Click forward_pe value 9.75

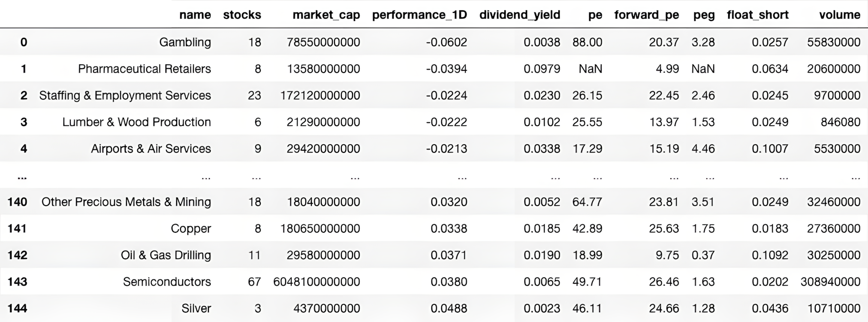667,255
